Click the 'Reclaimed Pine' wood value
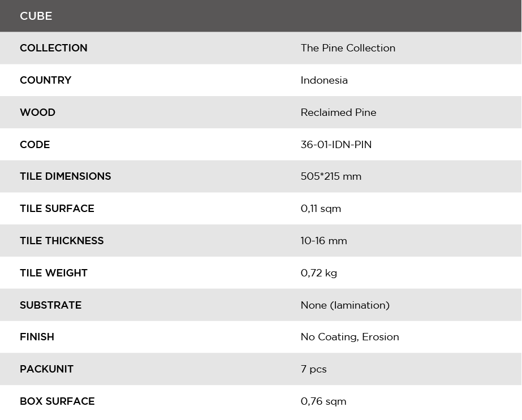 click(x=338, y=112)
